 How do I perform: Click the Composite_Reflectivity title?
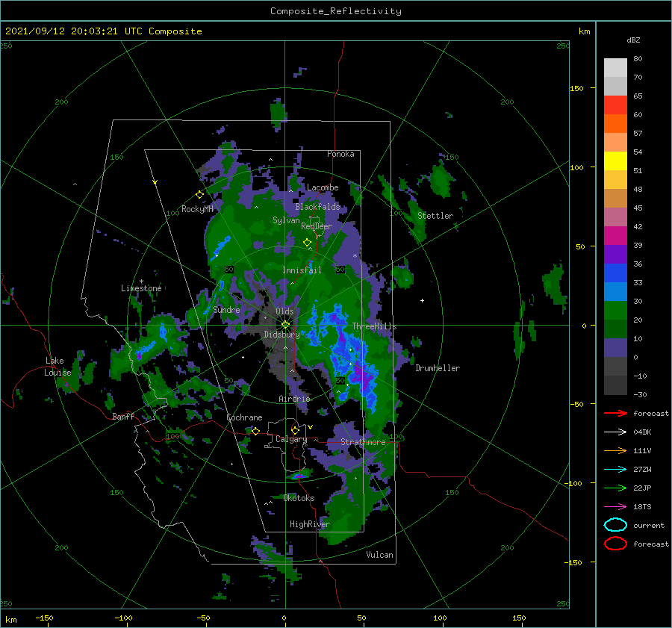(x=336, y=11)
